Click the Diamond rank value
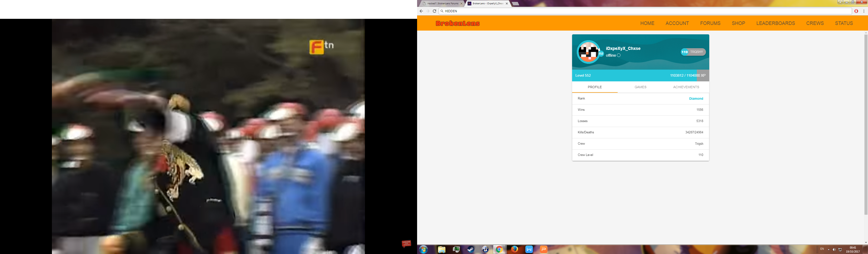The width and height of the screenshot is (868, 254). click(696, 99)
